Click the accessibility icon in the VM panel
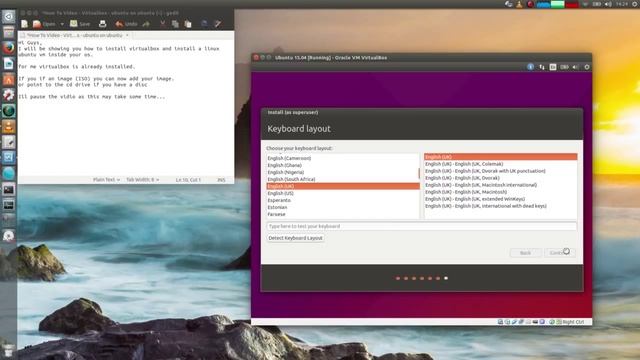Viewport: 640px width, 360px height. (530, 67)
